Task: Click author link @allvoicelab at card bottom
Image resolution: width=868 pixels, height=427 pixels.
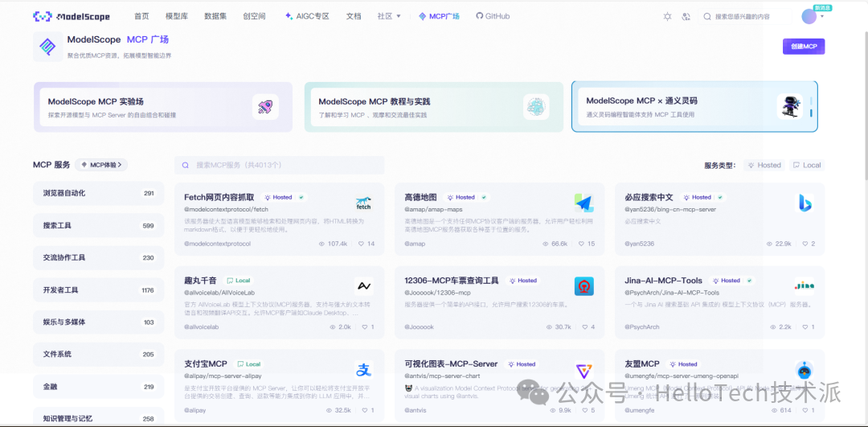Action: 202,326
